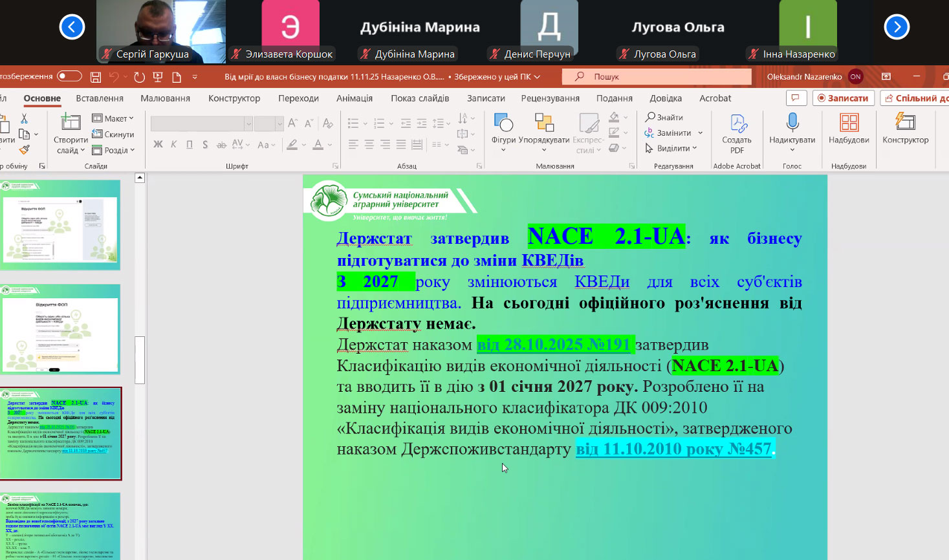The width and height of the screenshot is (949, 560).
Task: Click the Записати record button
Action: coord(844,98)
